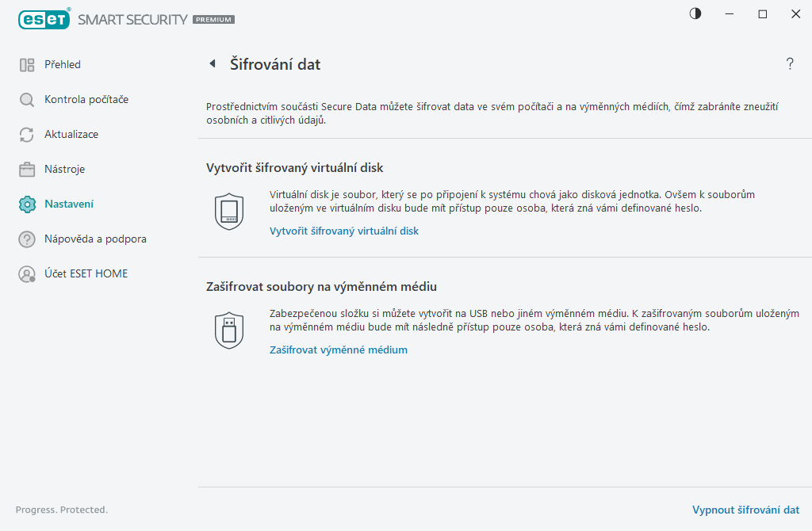Go back using the arrow beside Šifrování dat
Screen dimensions: 812x531
[x=212, y=64]
